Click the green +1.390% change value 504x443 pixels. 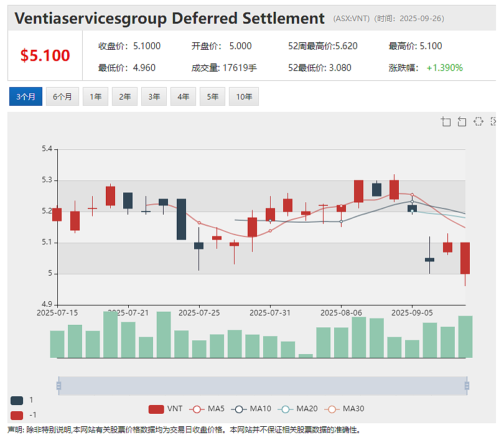[444, 68]
